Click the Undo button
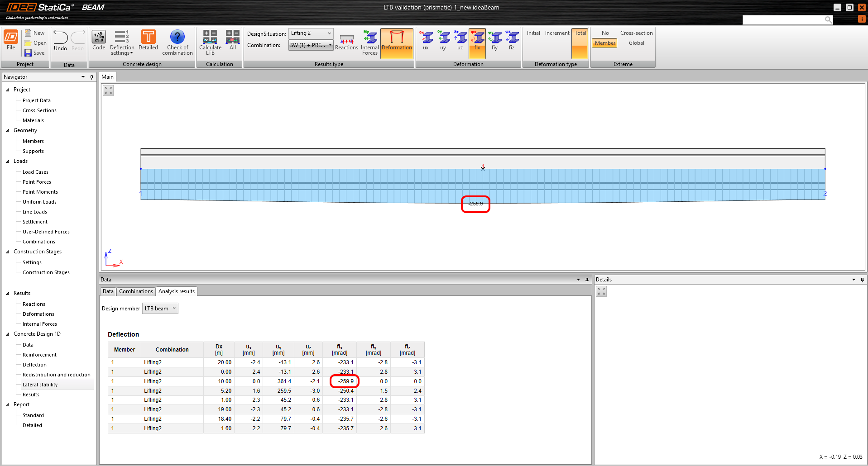868x466 pixels. point(60,41)
